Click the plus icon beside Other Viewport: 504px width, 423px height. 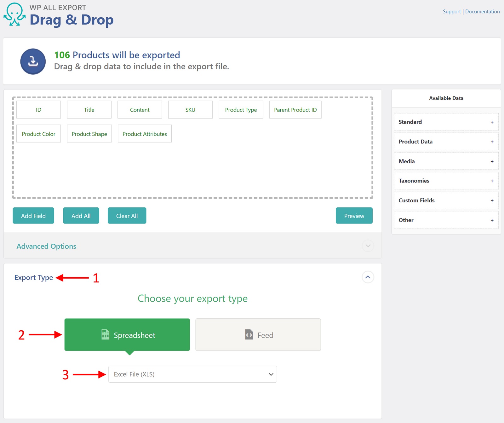tap(492, 220)
